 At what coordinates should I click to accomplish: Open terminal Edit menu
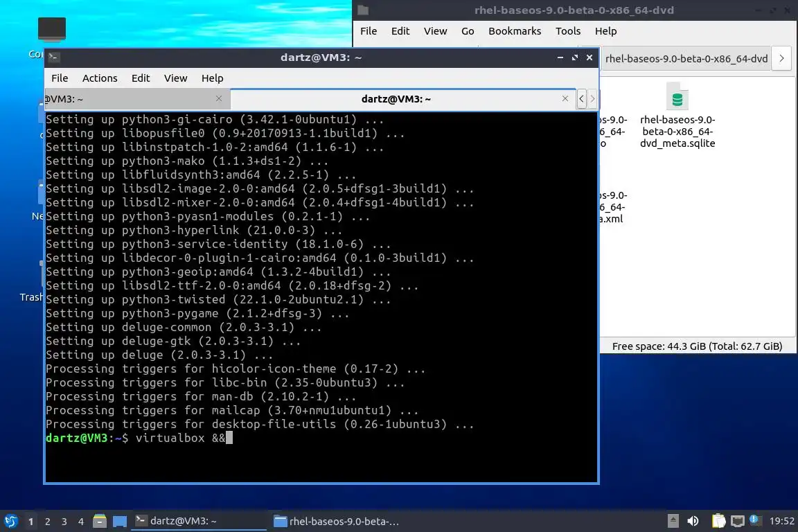pyautogui.click(x=141, y=78)
